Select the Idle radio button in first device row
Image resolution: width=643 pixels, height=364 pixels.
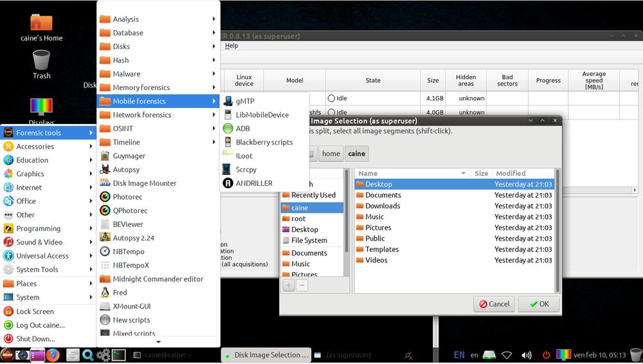pyautogui.click(x=332, y=98)
